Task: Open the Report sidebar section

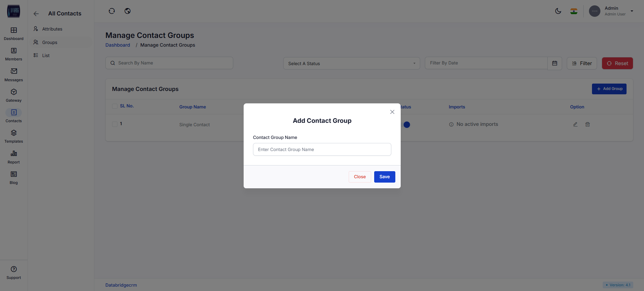Action: point(14,157)
